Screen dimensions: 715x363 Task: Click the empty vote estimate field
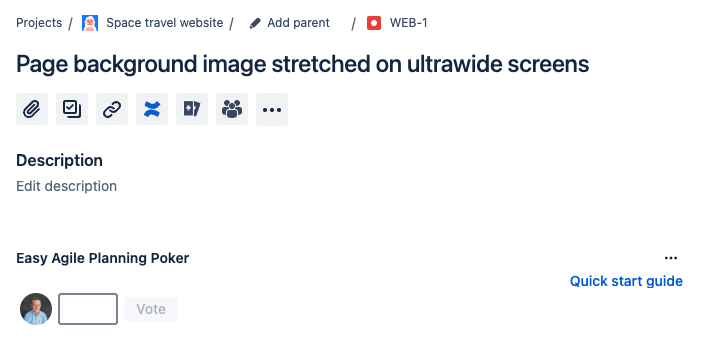pyautogui.click(x=88, y=309)
